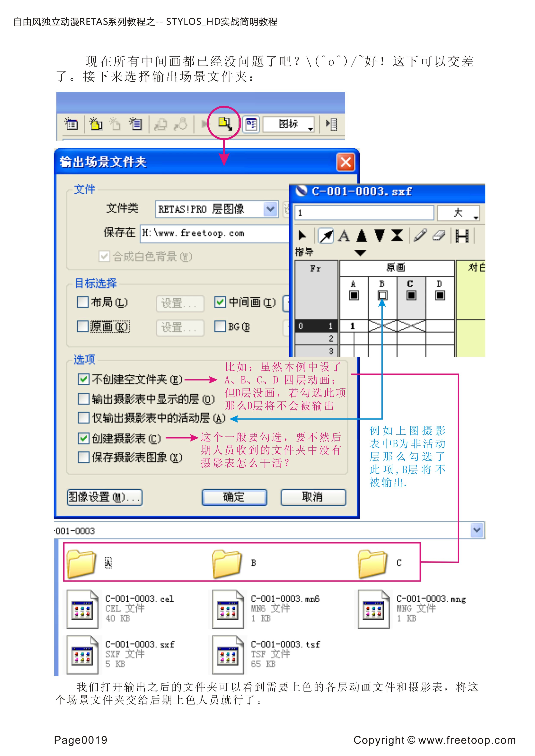Click the 图像设置(M)... button

point(105,497)
